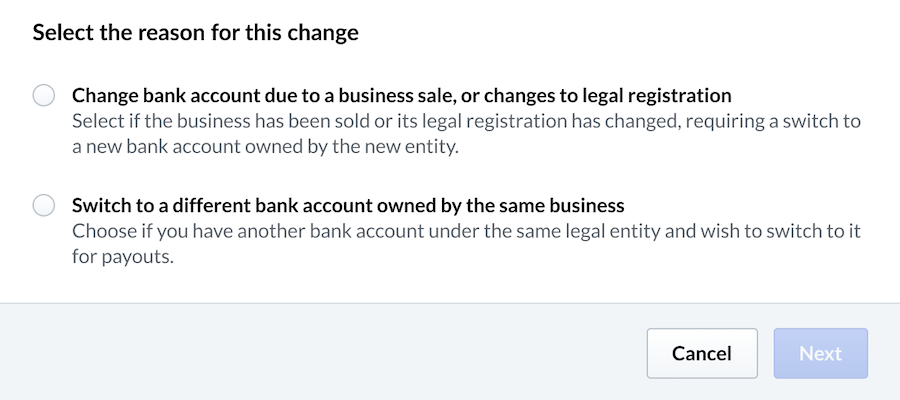This screenshot has height=400, width=900.
Task: Click the description mentioning the same legal entity
Action: tap(466, 231)
